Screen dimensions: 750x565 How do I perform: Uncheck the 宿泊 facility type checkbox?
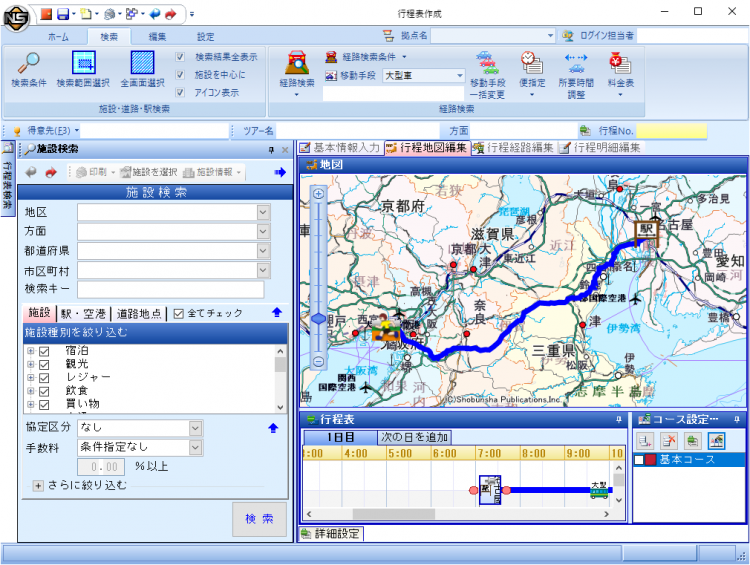click(x=44, y=351)
